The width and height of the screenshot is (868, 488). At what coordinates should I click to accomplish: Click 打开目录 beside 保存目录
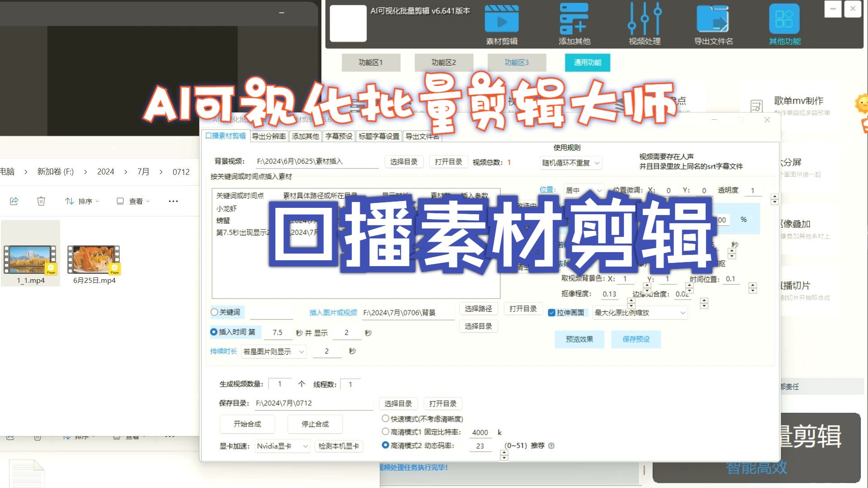(443, 404)
